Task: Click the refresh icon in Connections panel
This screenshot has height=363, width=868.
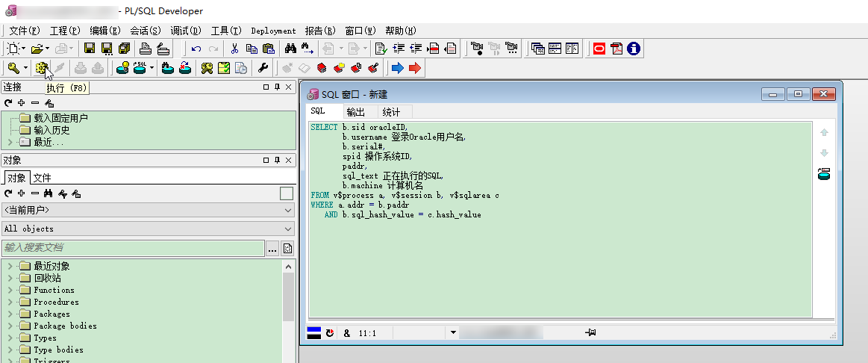Action: (x=7, y=102)
